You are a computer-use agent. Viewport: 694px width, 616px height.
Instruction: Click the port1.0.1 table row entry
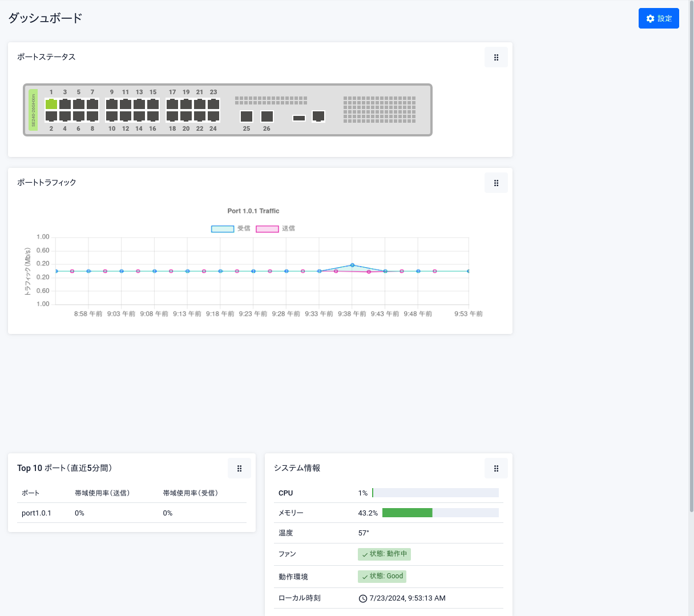coord(37,513)
